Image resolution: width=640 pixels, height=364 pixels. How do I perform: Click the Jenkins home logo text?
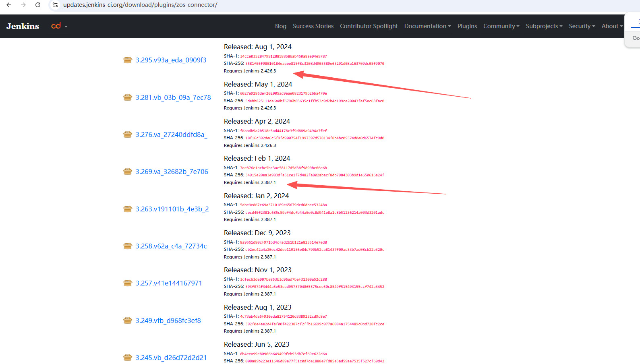(23, 26)
